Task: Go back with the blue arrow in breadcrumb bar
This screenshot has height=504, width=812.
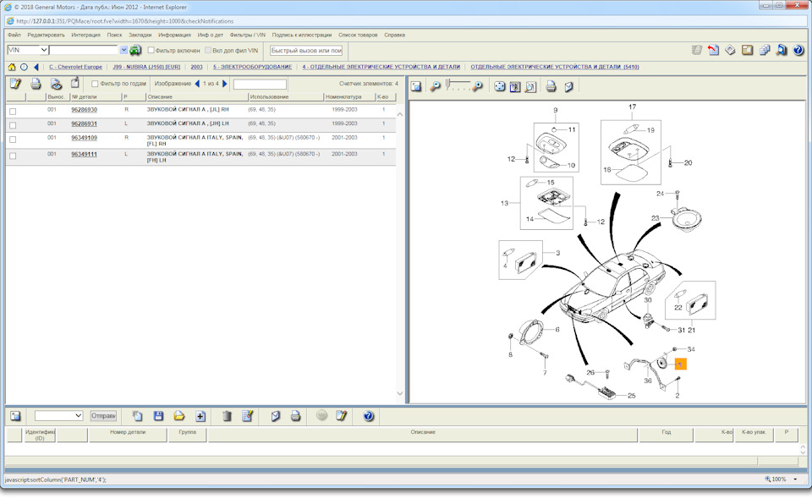Action: coord(36,67)
